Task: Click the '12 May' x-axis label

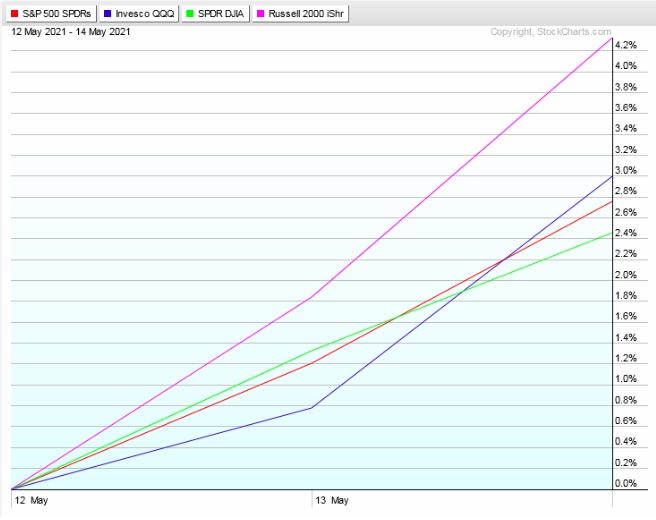Action: [x=31, y=500]
